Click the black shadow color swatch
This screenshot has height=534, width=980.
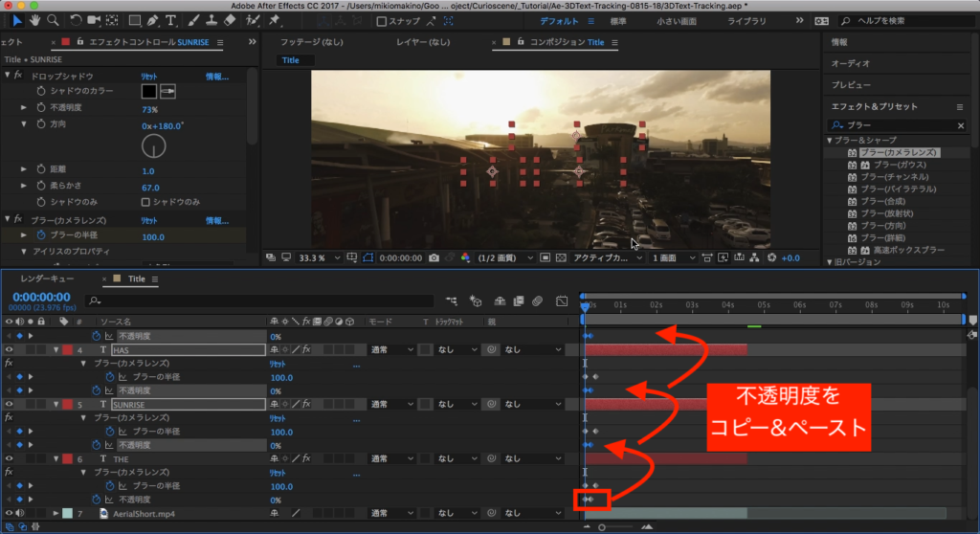[148, 91]
